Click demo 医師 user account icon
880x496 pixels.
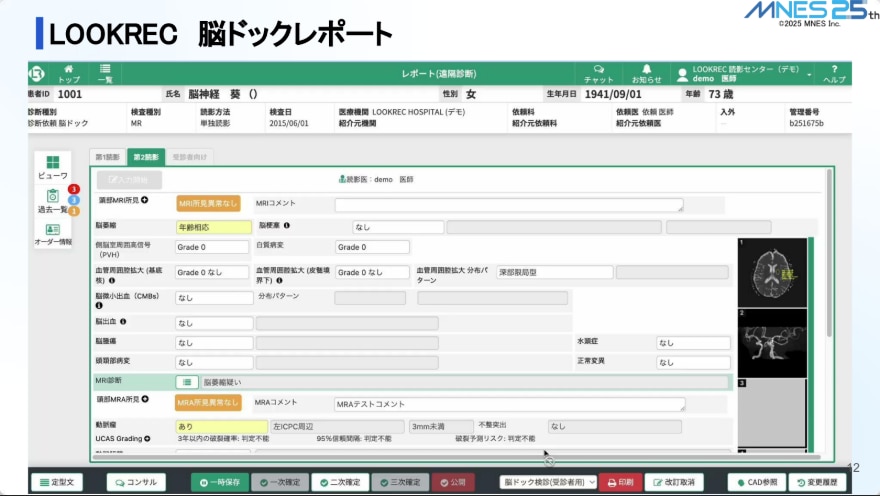[682, 74]
